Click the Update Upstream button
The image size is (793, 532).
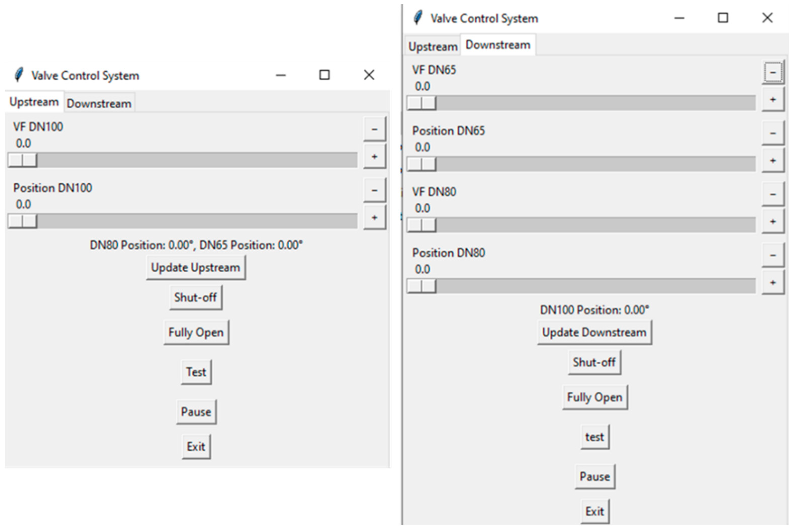coord(196,267)
